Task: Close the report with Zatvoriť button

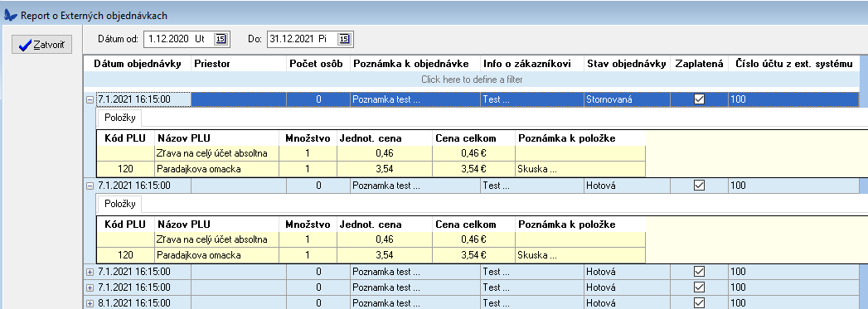Action: pos(42,45)
